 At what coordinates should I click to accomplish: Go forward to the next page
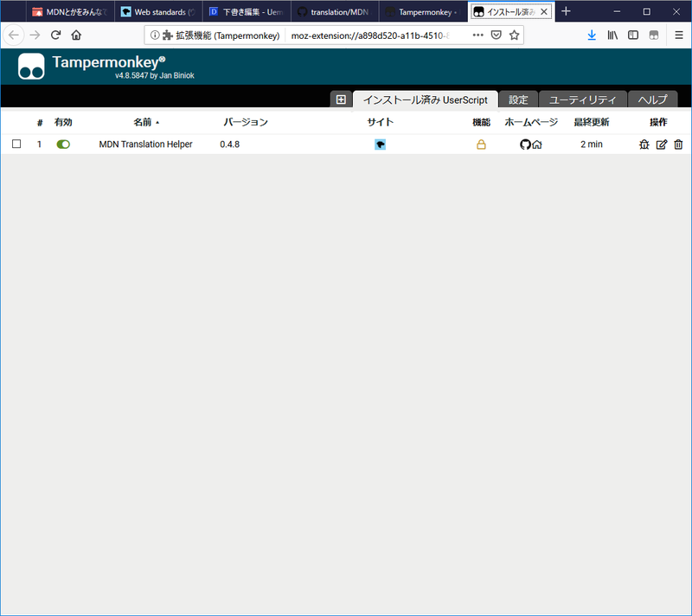pyautogui.click(x=35, y=35)
